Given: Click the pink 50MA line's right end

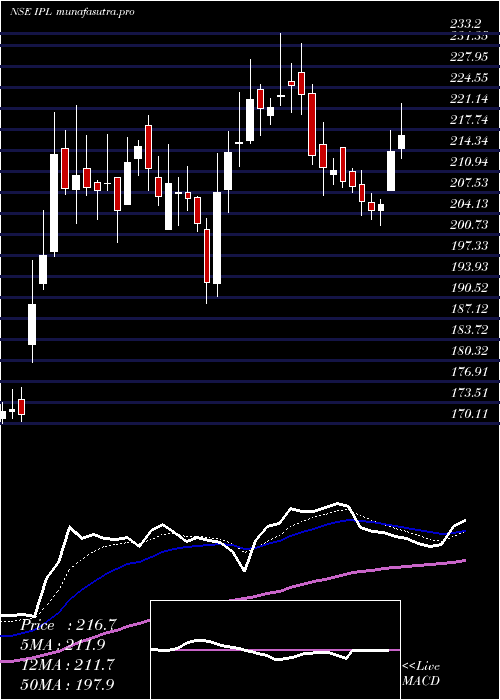Looking at the screenshot, I should pyautogui.click(x=465, y=560).
